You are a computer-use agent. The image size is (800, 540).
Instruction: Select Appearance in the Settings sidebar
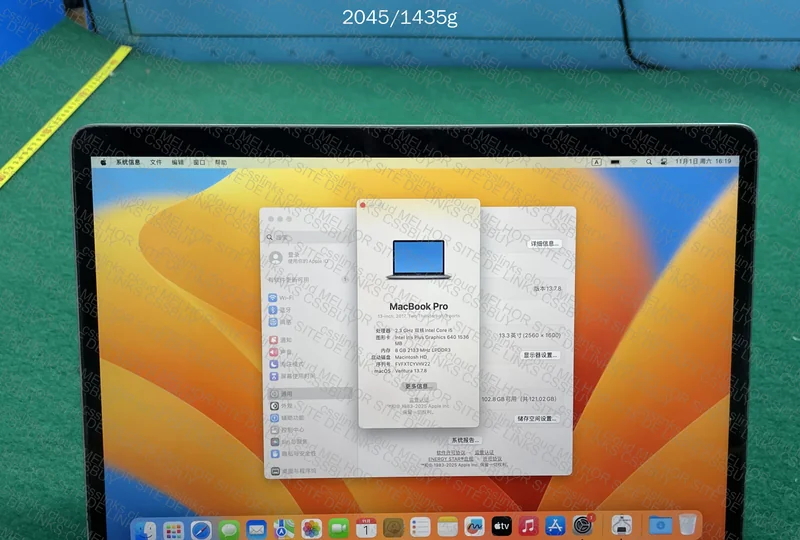tap(310, 406)
